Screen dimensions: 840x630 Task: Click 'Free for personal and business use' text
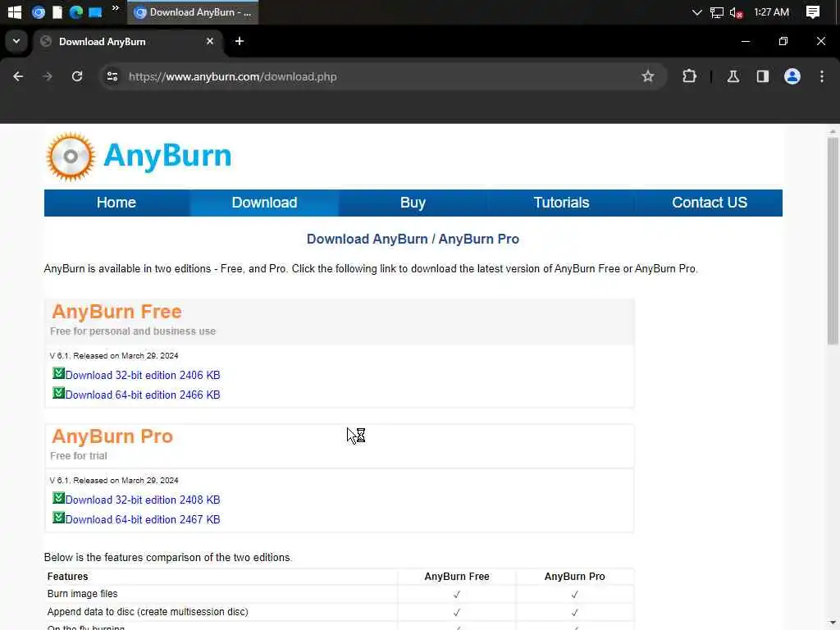pyautogui.click(x=133, y=331)
